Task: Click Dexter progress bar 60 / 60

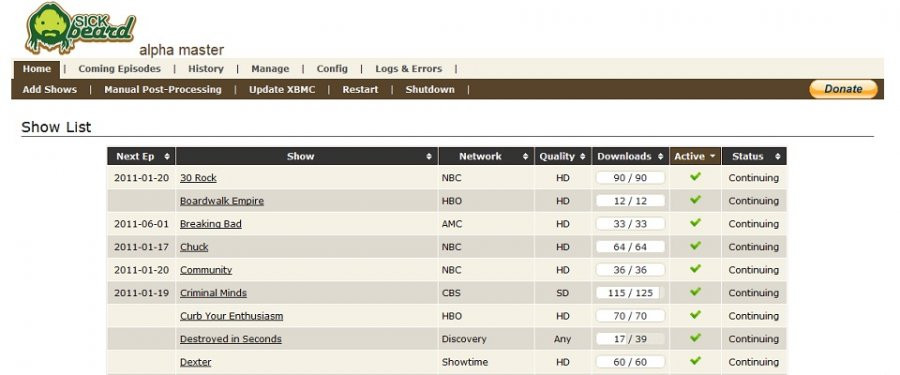Action: click(x=630, y=362)
